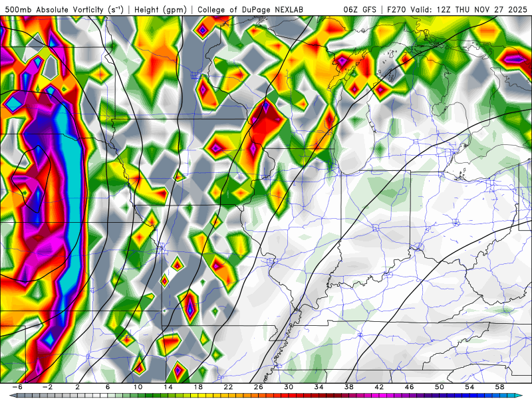Click the '46' color scale label
Image resolution: width=532 pixels, height=399 pixels.
(409, 387)
